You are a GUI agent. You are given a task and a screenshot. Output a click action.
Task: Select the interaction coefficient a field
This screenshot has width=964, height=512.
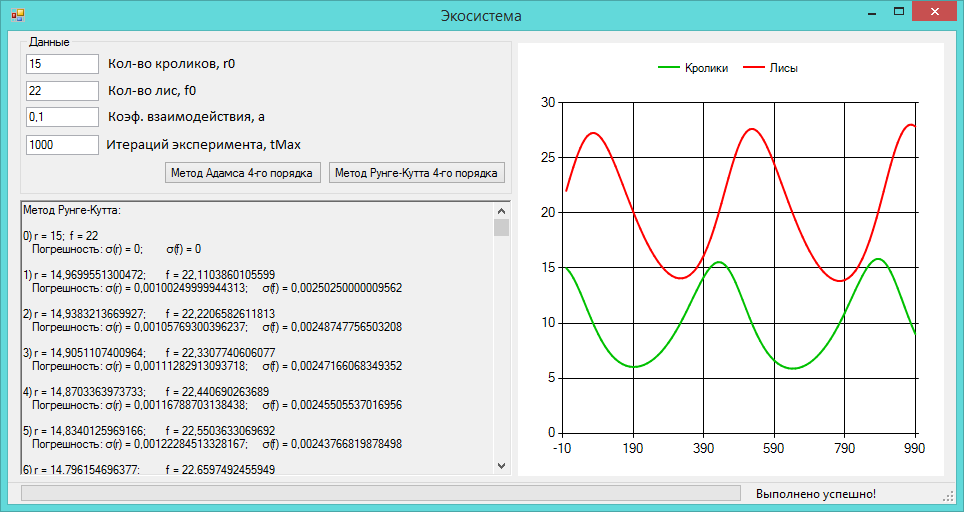[62, 117]
